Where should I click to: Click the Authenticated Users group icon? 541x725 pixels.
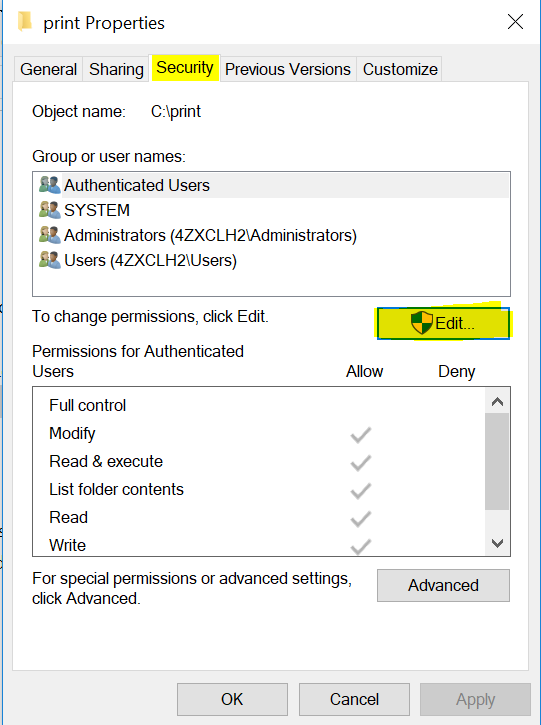point(49,185)
